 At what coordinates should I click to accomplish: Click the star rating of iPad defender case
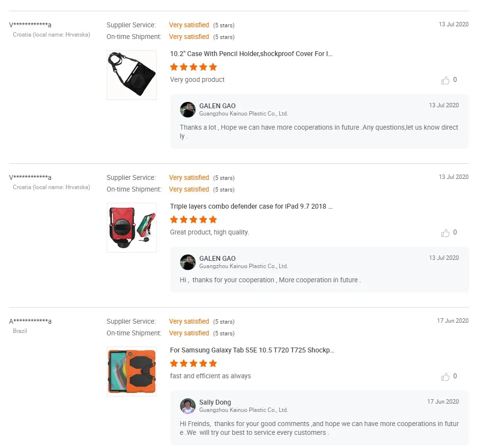(193, 220)
